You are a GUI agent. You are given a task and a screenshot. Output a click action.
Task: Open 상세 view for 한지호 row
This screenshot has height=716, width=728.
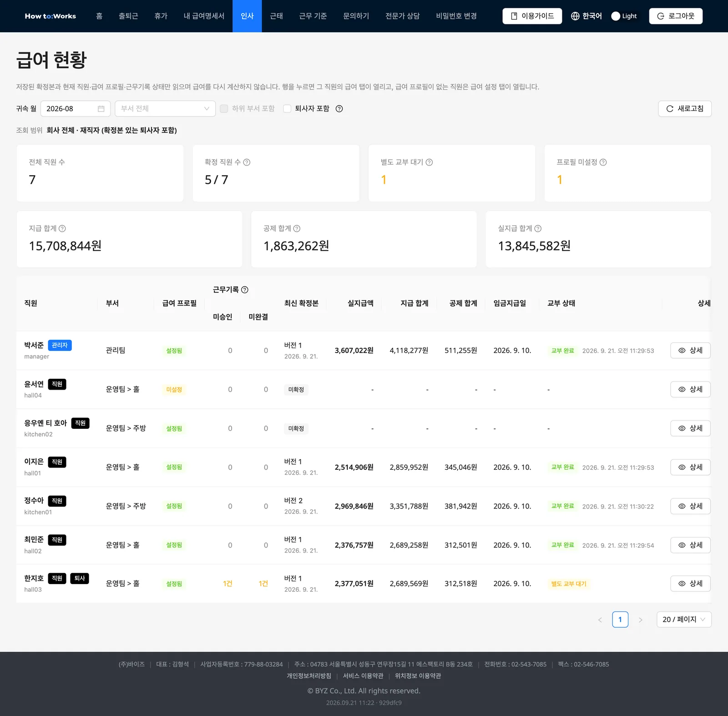coord(690,584)
